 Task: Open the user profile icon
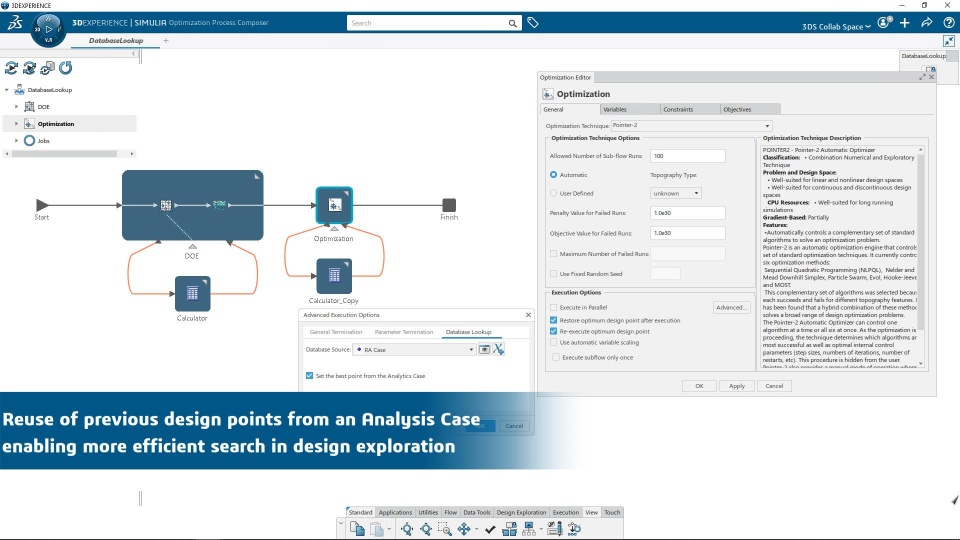tap(884, 23)
